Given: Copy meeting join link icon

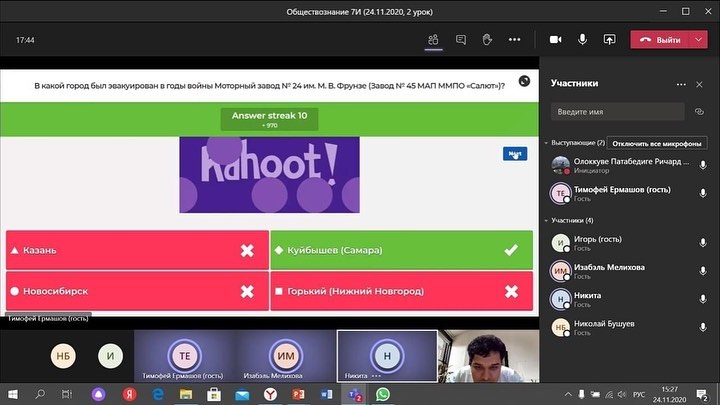Looking at the screenshot, I should coord(699,112).
